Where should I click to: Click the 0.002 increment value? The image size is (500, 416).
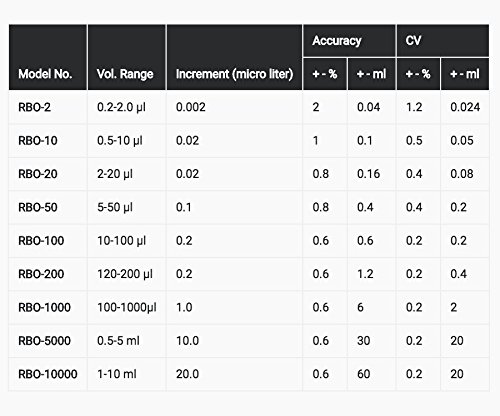(191, 107)
